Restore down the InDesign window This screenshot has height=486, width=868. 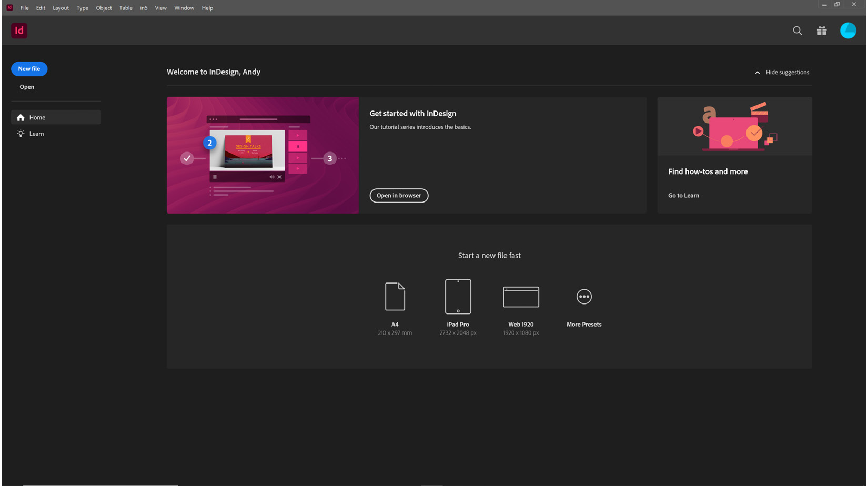tap(837, 4)
